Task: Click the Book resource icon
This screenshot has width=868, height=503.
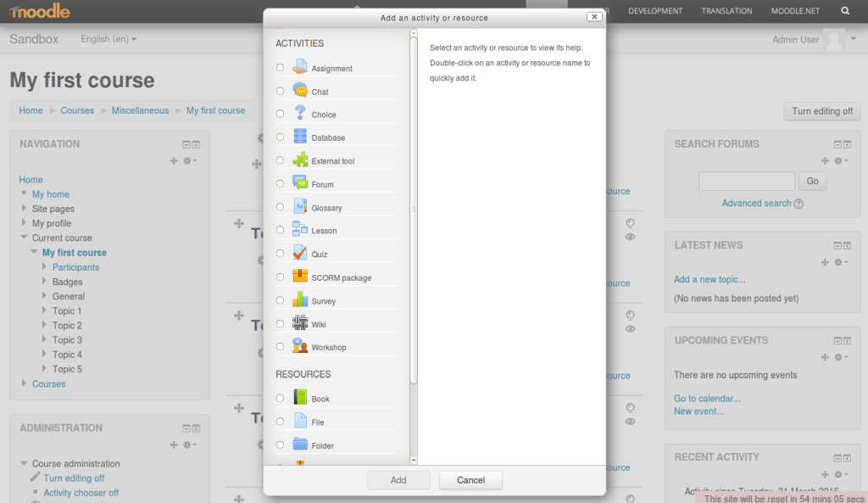Action: click(300, 397)
